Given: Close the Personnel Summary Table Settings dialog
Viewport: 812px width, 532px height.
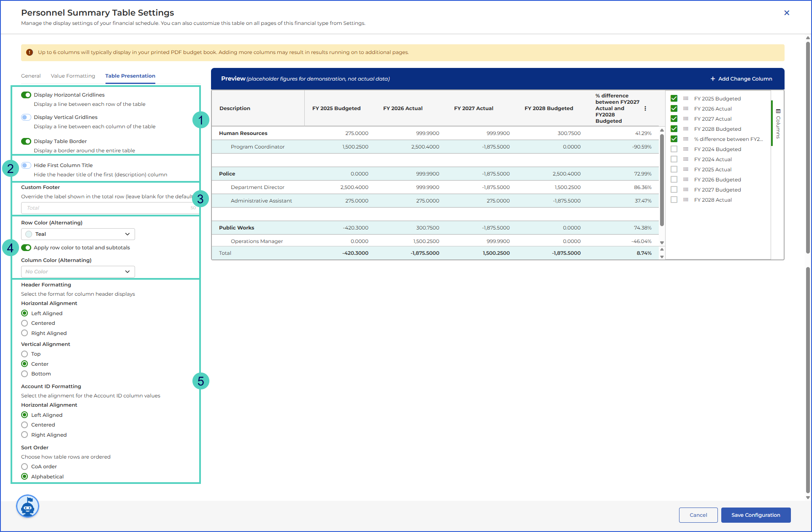Looking at the screenshot, I should point(787,13).
